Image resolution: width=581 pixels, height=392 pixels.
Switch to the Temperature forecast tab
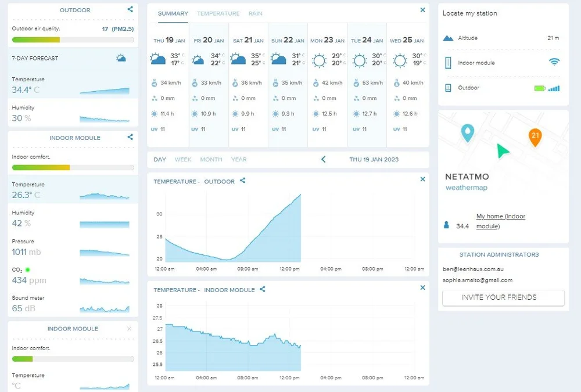pyautogui.click(x=218, y=13)
